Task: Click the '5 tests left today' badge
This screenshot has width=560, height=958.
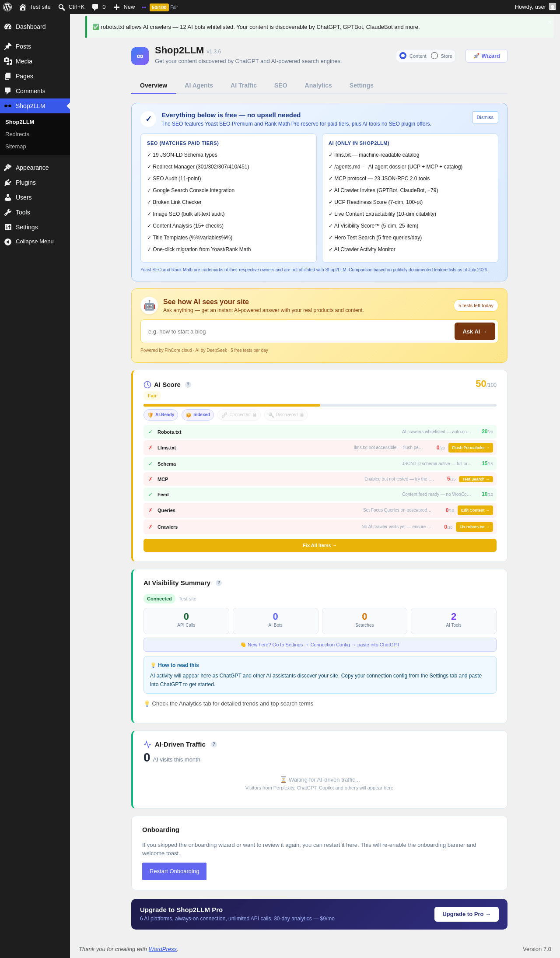Action: click(x=476, y=305)
